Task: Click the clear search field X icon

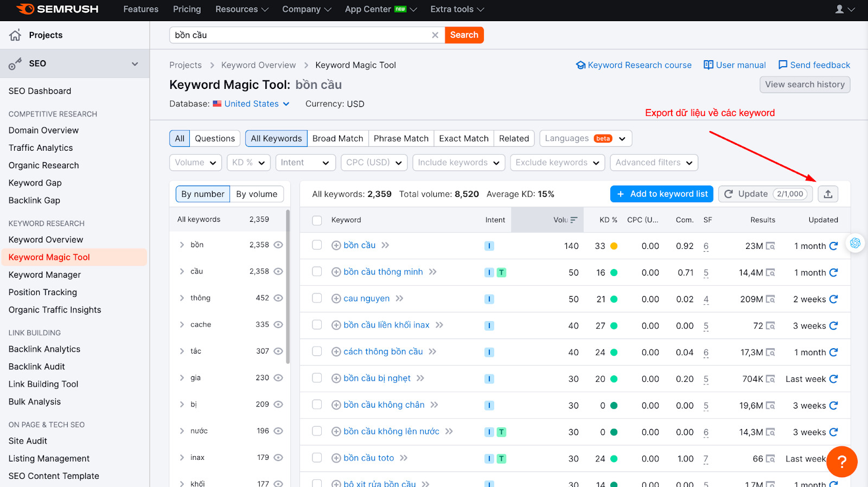Action: click(435, 35)
